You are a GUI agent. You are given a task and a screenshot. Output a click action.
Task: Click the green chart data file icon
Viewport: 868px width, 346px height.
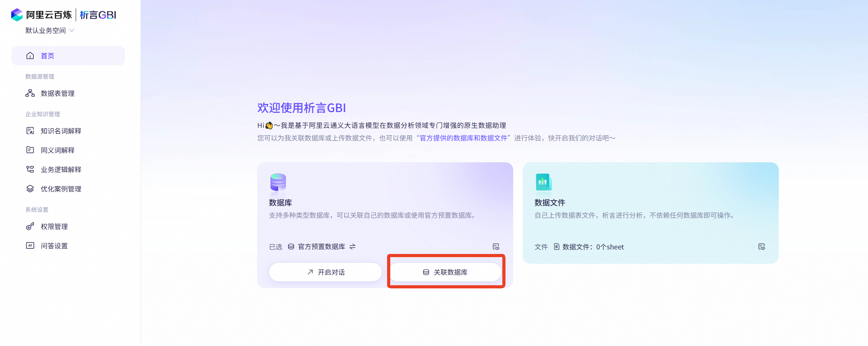tap(543, 182)
